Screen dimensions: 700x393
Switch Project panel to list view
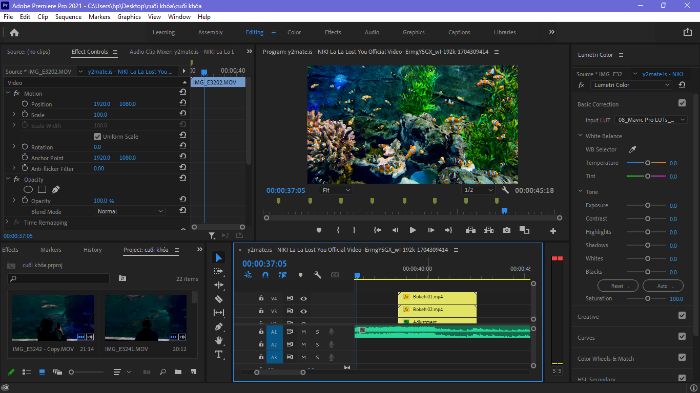pos(26,372)
